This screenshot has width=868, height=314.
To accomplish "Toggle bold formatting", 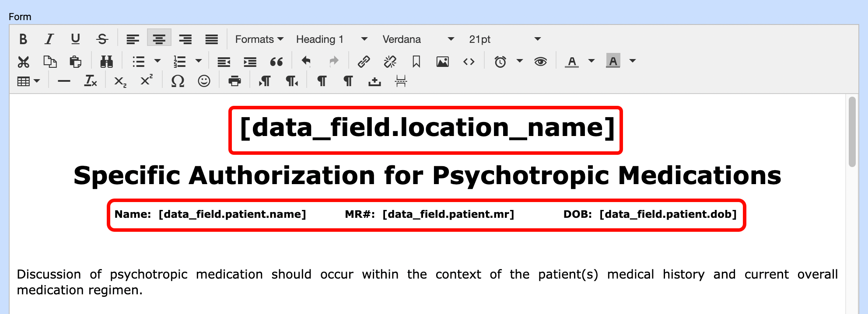I will pyautogui.click(x=23, y=39).
